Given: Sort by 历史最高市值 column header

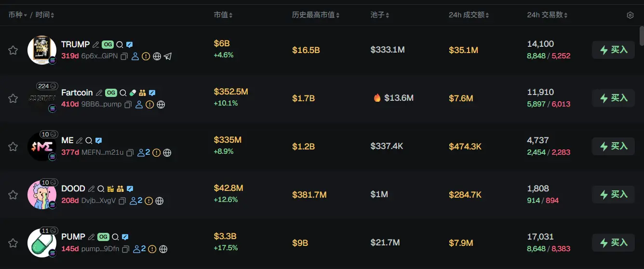Looking at the screenshot, I should point(315,15).
